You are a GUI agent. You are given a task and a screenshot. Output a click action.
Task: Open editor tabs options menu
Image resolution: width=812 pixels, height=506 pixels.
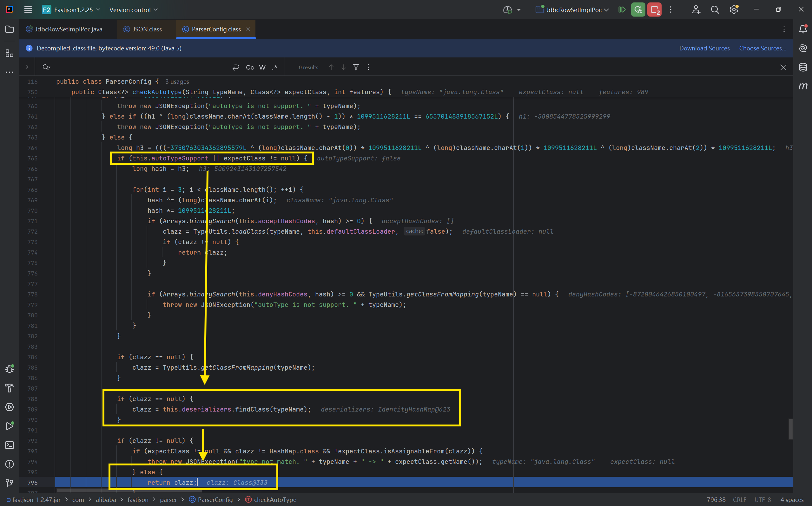click(784, 29)
